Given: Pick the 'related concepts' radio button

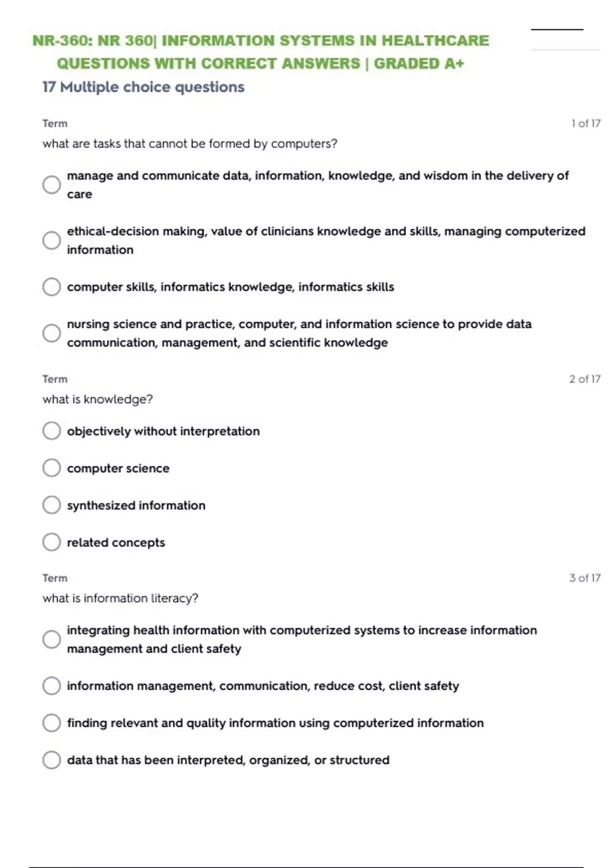Looking at the screenshot, I should 52,542.
